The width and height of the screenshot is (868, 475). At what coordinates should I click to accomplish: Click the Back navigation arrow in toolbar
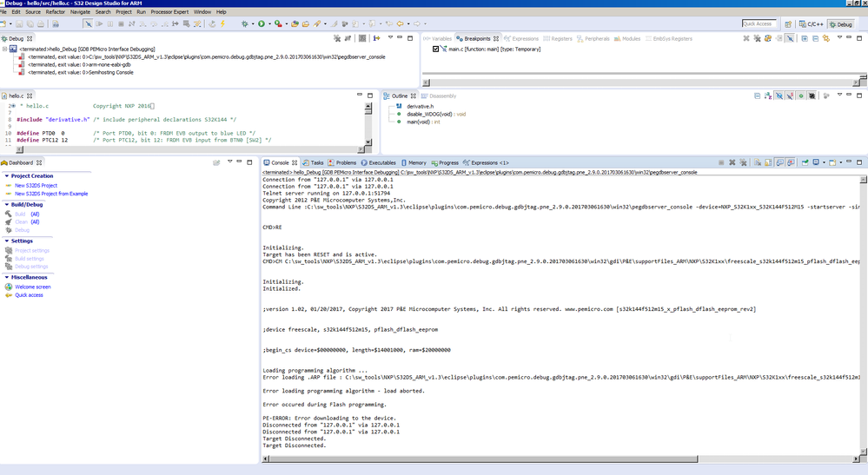(400, 23)
